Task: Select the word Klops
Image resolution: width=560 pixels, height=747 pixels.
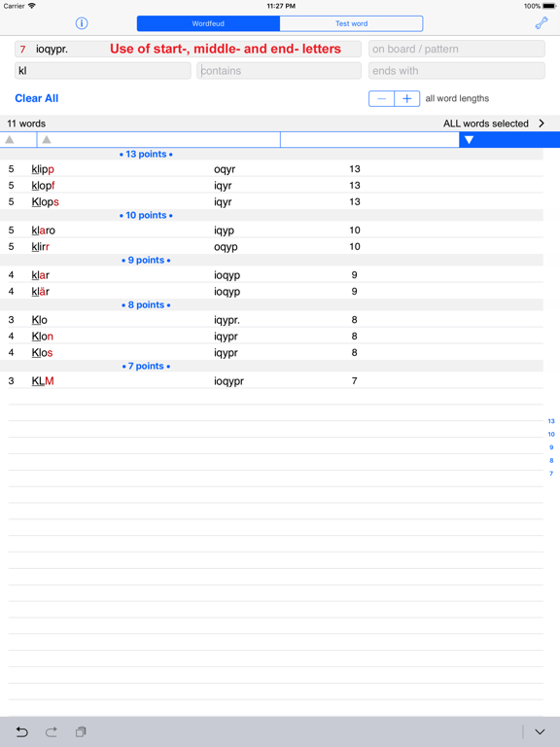Action: tap(46, 202)
